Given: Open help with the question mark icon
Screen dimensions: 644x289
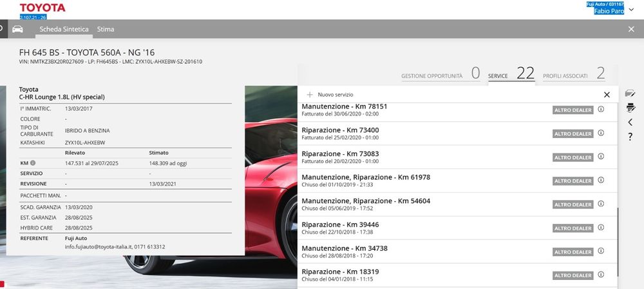Looking at the screenshot, I should tap(630, 137).
